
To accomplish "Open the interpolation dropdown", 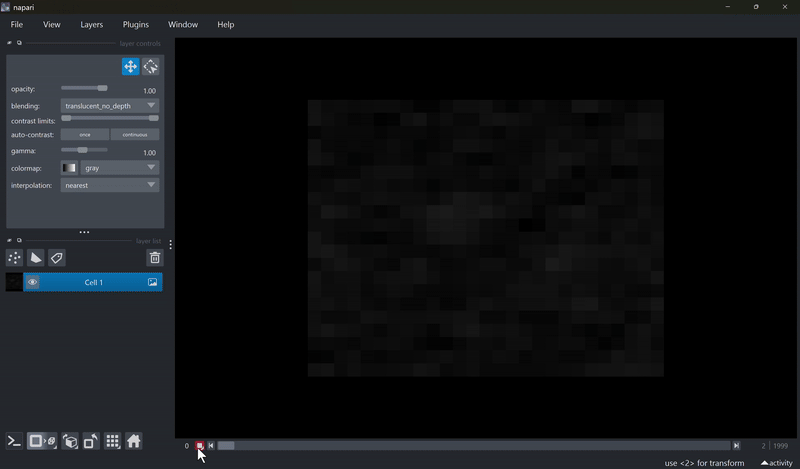I will tap(110, 185).
